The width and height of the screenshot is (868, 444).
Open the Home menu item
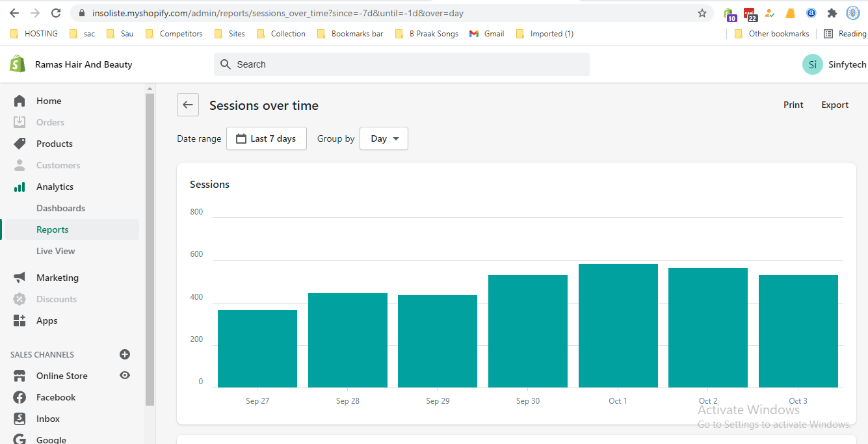(x=49, y=101)
